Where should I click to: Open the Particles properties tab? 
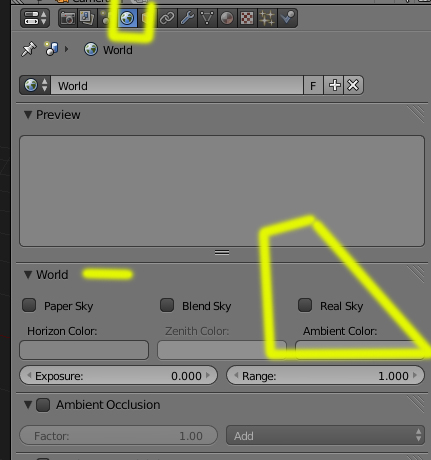click(x=267, y=18)
